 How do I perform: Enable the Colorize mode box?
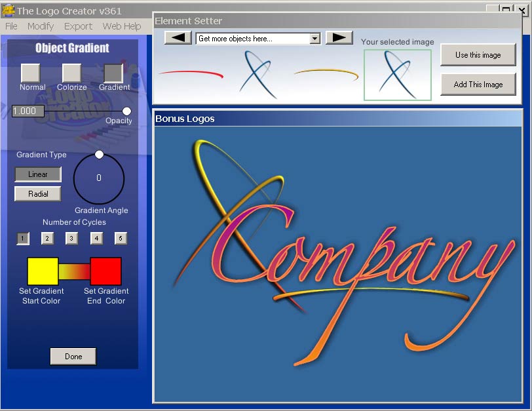click(x=71, y=73)
